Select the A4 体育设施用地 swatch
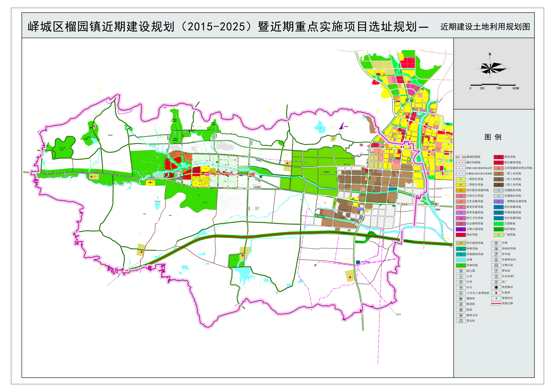555x392 pixels. (461, 213)
